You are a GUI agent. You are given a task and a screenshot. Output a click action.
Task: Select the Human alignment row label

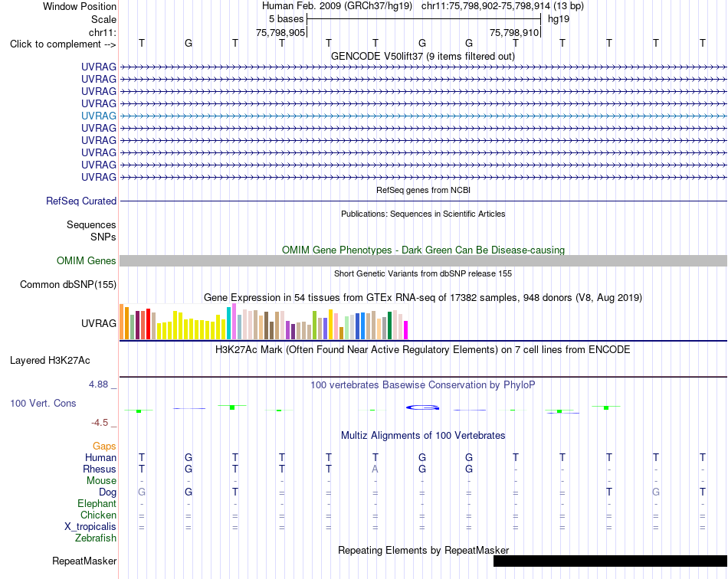100,457
